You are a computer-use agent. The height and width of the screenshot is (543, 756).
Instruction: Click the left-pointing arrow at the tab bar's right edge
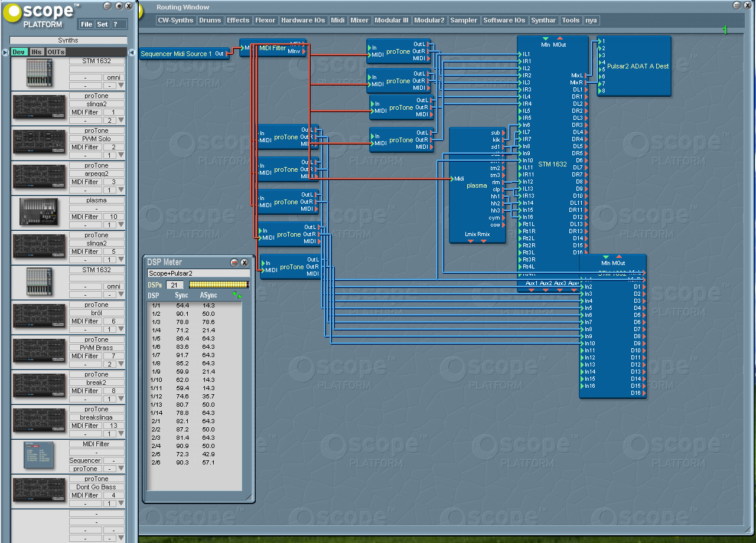point(132,52)
